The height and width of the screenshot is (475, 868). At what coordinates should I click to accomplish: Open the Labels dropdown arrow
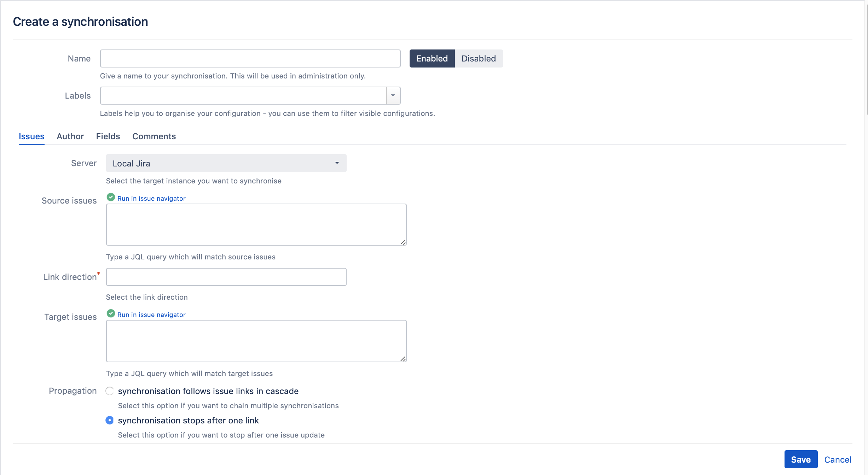click(393, 95)
